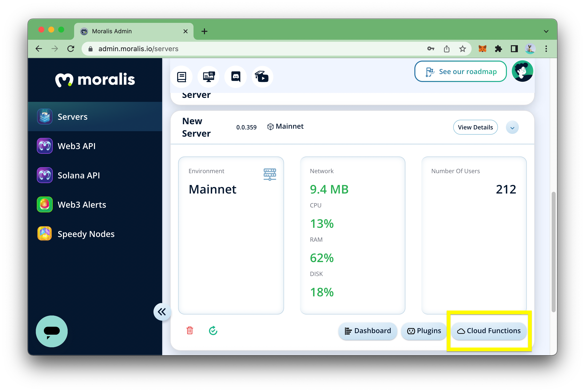
Task: Click the CPU value 13%
Action: (x=322, y=224)
